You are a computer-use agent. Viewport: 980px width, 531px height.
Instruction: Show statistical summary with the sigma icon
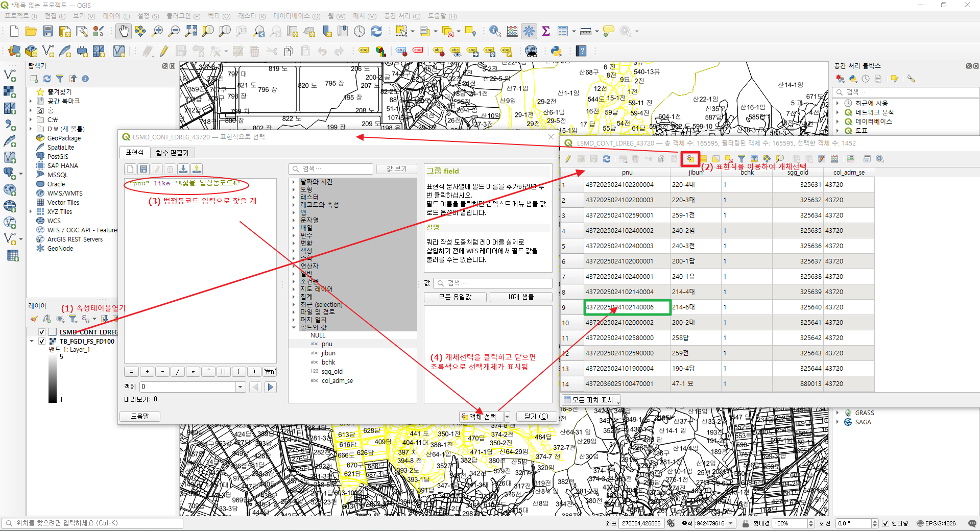pos(546,31)
